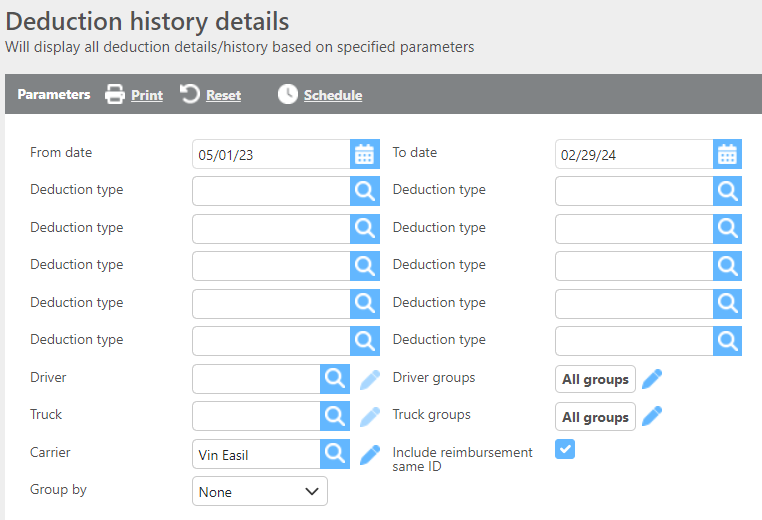Click into the Carrier text field

point(255,454)
